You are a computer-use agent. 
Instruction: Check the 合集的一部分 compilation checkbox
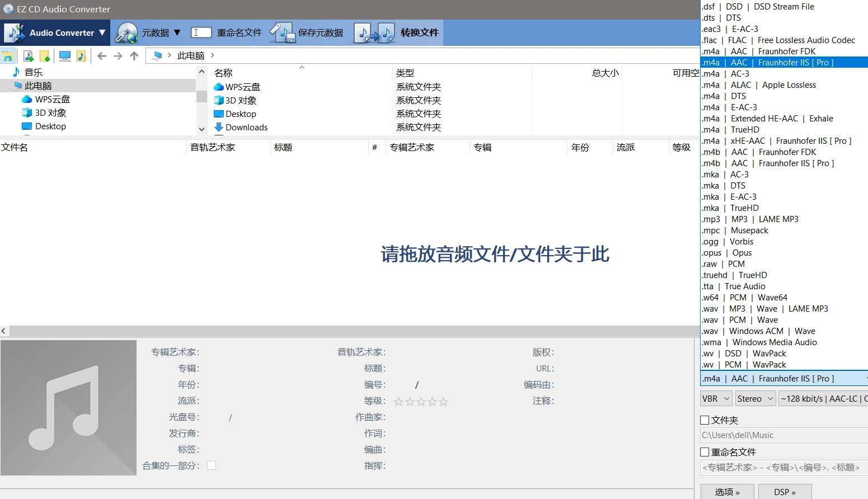(212, 465)
